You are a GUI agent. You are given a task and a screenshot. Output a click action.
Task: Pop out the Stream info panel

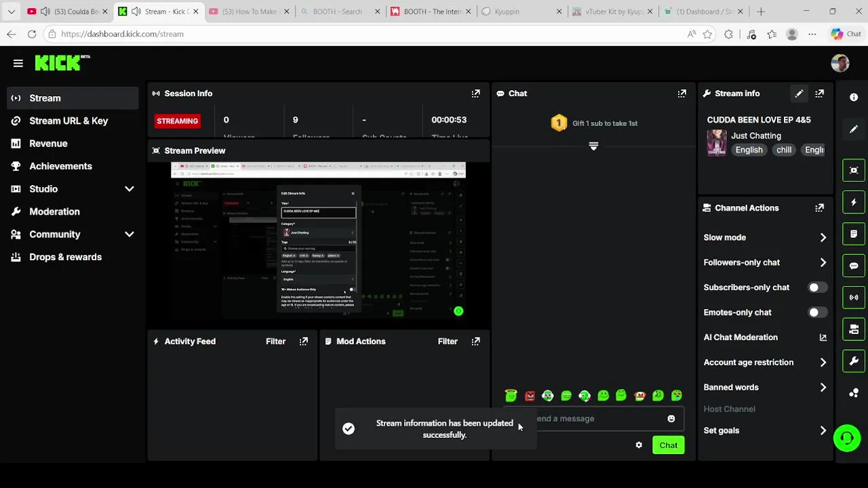point(819,94)
